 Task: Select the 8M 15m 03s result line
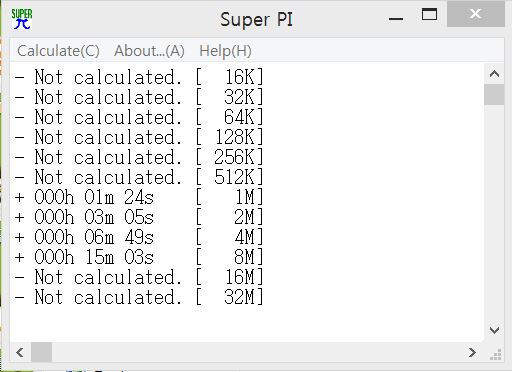click(139, 257)
